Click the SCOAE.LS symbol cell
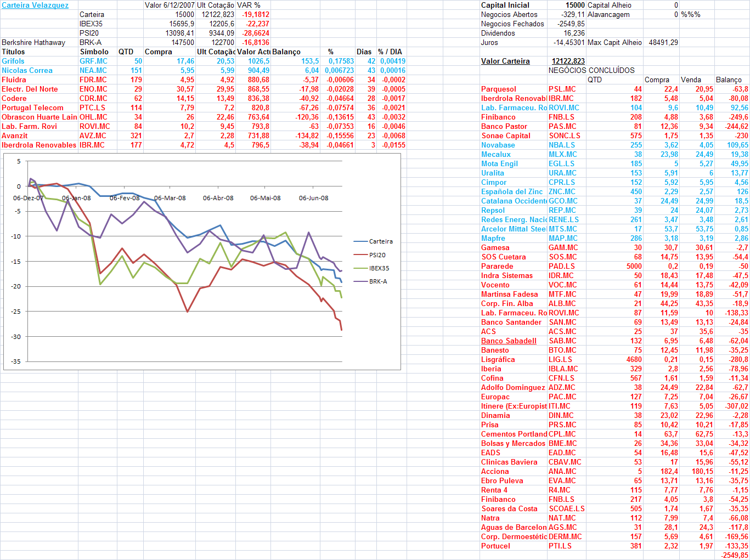The image size is (750, 560). [x=567, y=509]
